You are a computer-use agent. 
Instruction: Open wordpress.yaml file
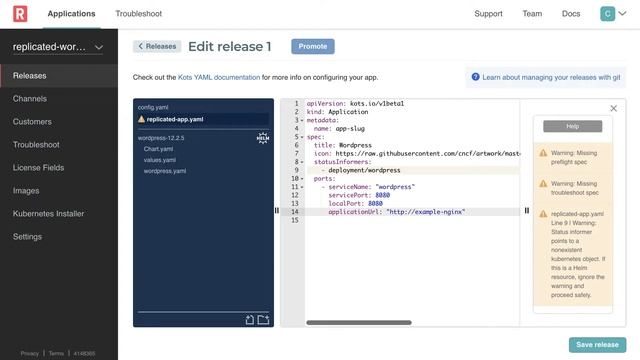click(164, 171)
